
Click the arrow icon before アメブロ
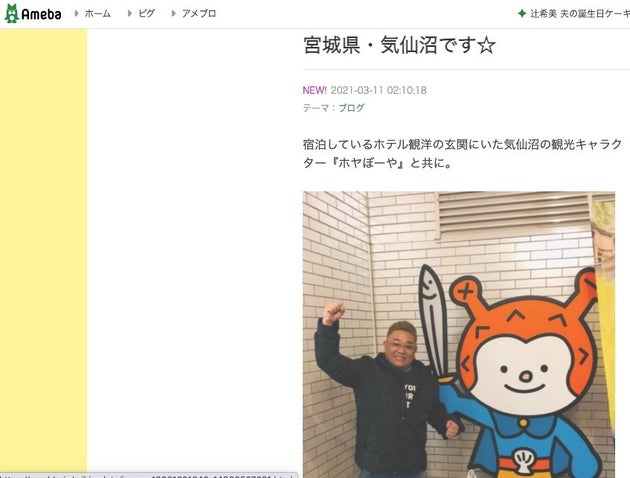174,13
